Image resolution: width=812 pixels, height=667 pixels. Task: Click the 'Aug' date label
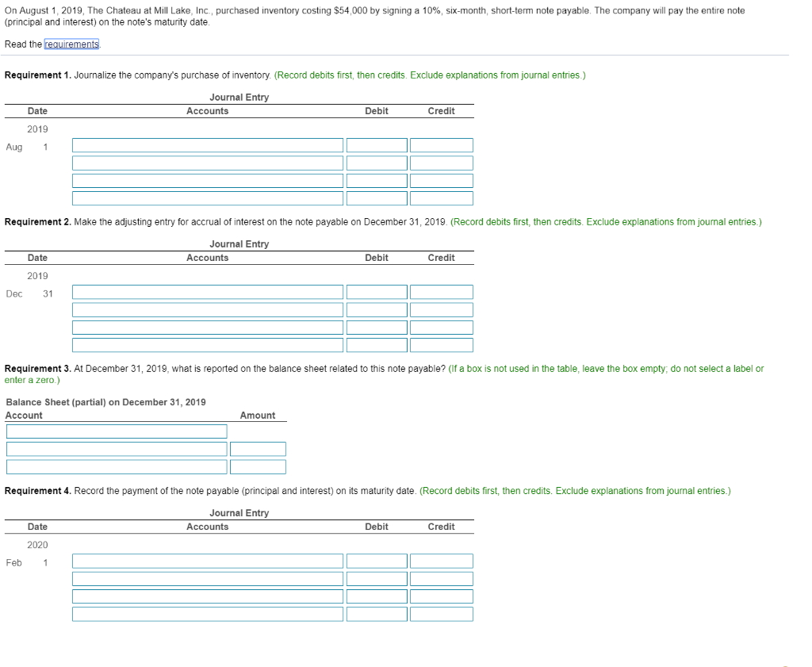click(x=14, y=147)
